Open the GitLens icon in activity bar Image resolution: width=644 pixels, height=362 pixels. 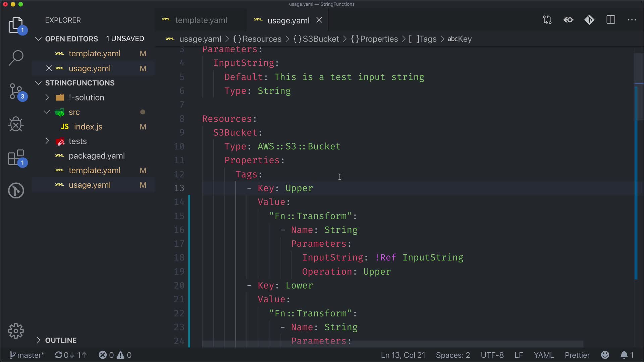(16, 190)
